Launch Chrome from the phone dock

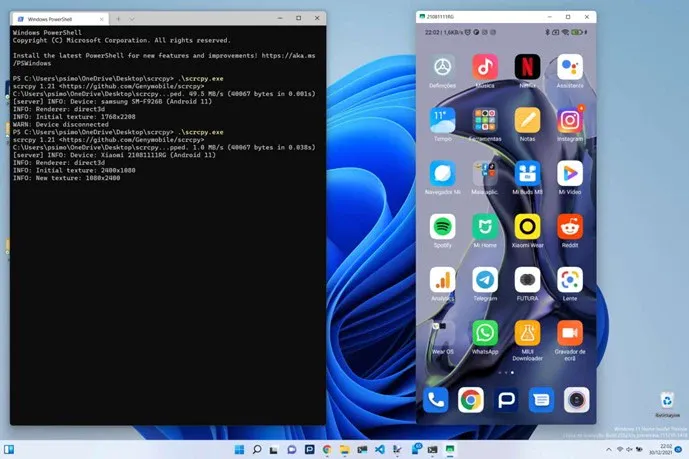click(x=471, y=400)
